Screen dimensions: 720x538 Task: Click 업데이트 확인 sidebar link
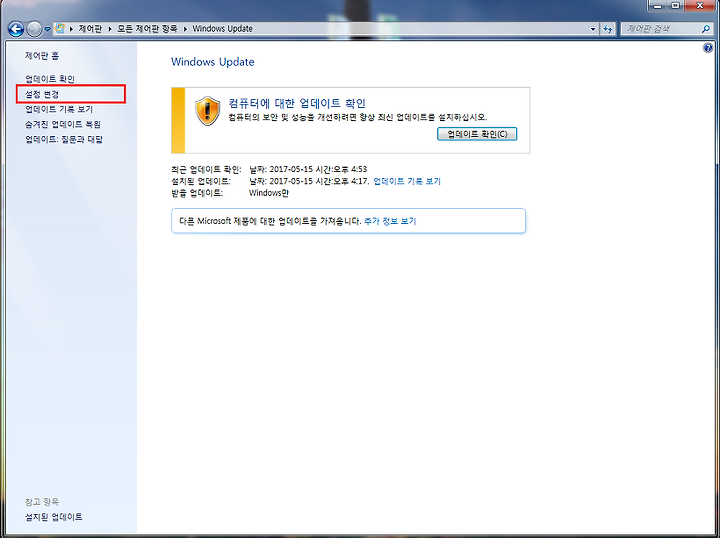[50, 79]
